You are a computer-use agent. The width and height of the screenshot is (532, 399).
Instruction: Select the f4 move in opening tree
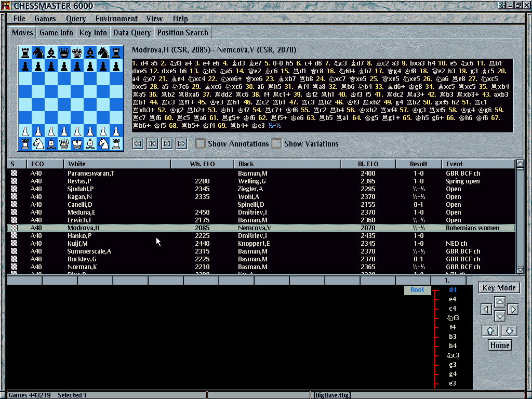point(453,327)
